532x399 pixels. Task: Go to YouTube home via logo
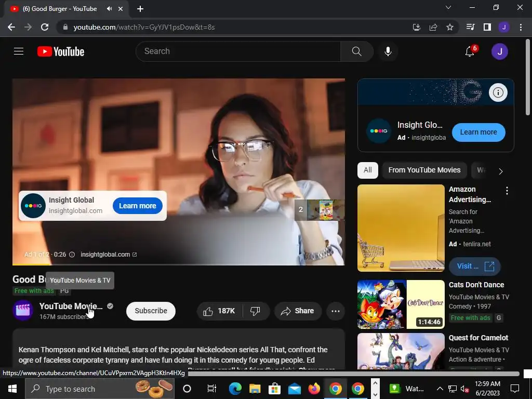click(61, 51)
